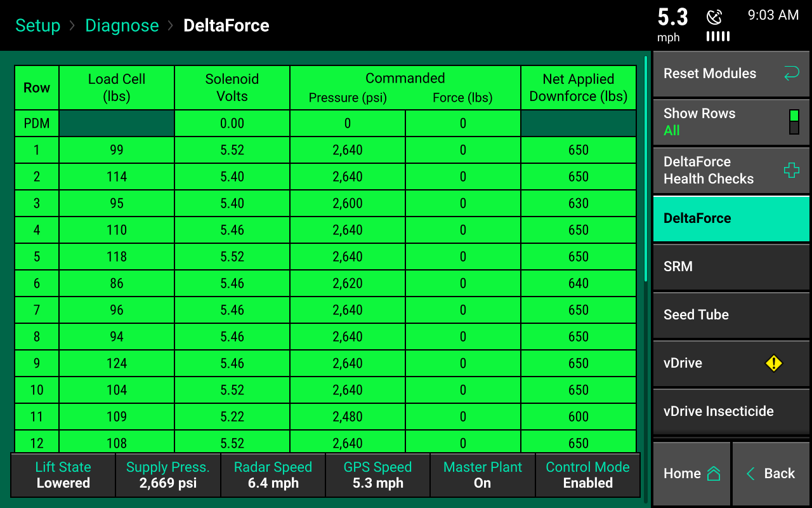The image size is (812, 508).
Task: Click the Reset Modules button
Action: point(731,74)
